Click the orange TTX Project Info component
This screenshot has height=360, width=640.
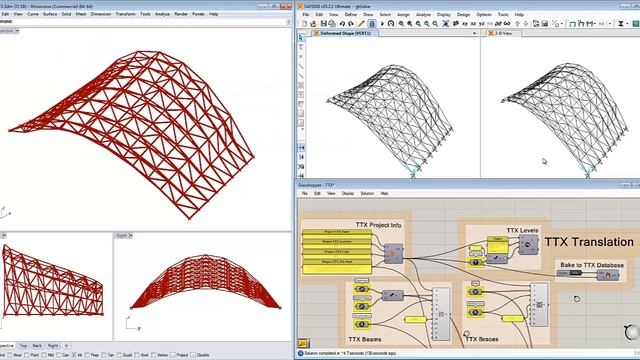[x=393, y=254]
